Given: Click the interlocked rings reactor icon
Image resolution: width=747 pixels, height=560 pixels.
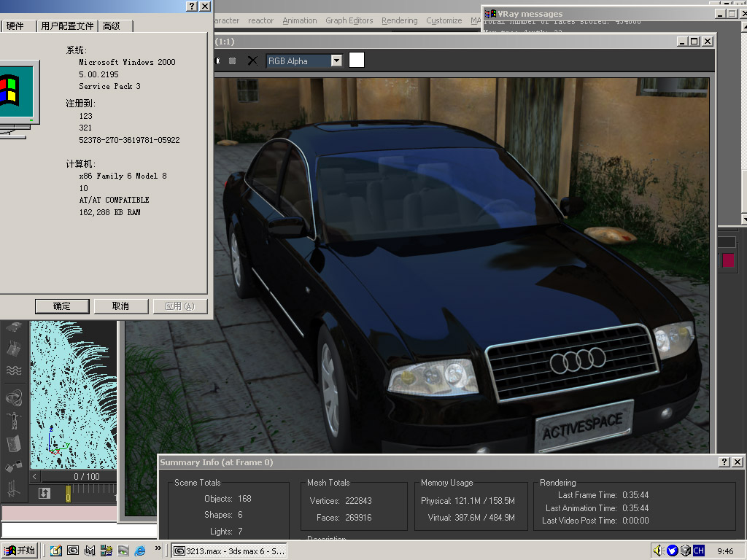Looking at the screenshot, I should [14, 397].
